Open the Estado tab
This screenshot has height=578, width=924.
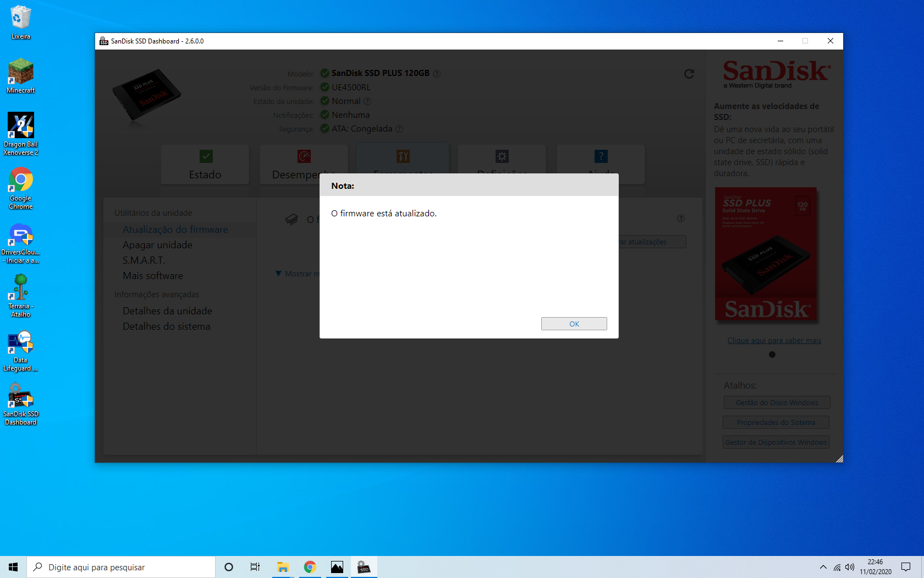(205, 164)
